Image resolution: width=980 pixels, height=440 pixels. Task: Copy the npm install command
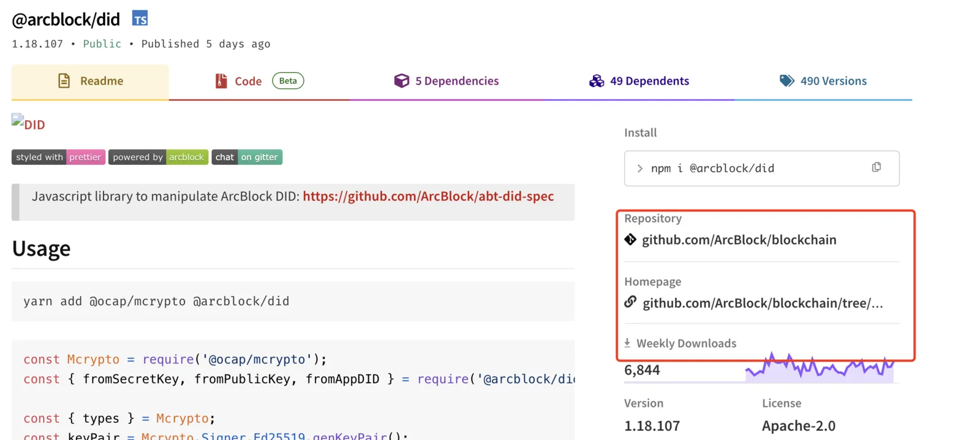point(876,167)
